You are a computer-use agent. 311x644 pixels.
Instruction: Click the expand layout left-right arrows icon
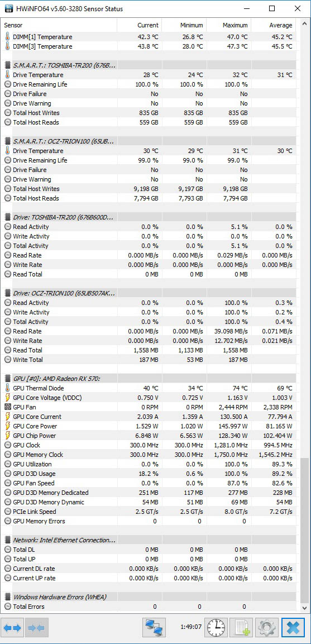[12, 628]
